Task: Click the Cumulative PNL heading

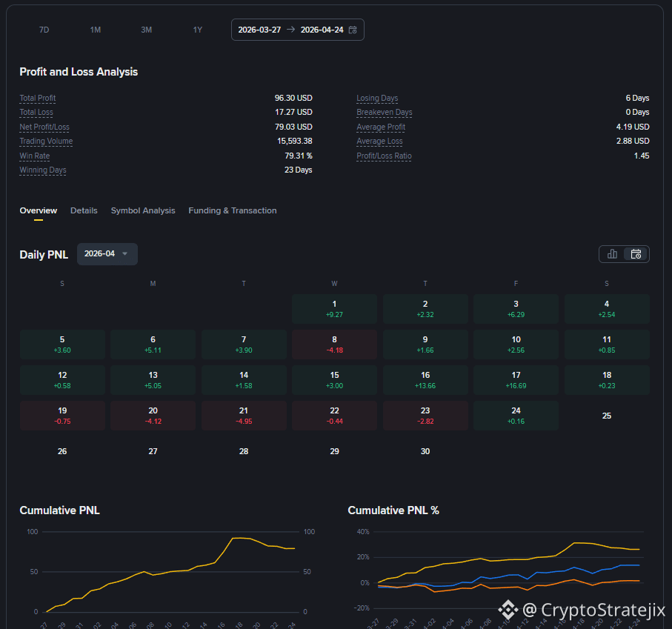Action: (x=59, y=510)
